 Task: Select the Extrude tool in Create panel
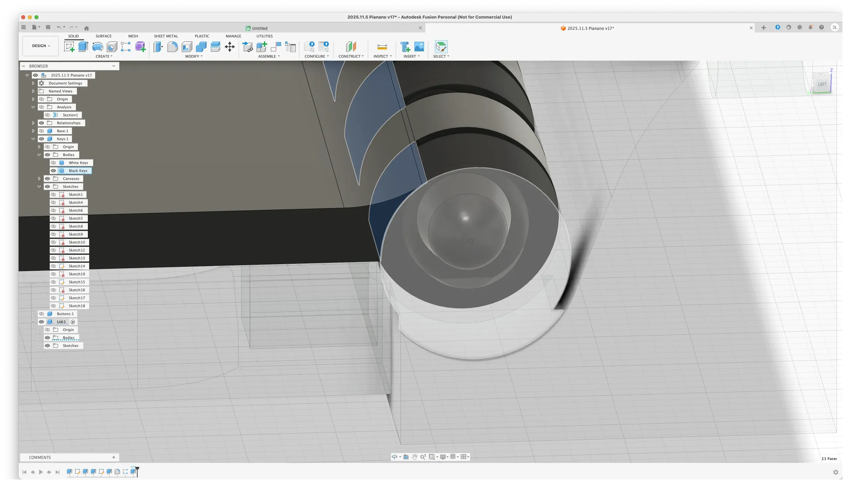(83, 47)
